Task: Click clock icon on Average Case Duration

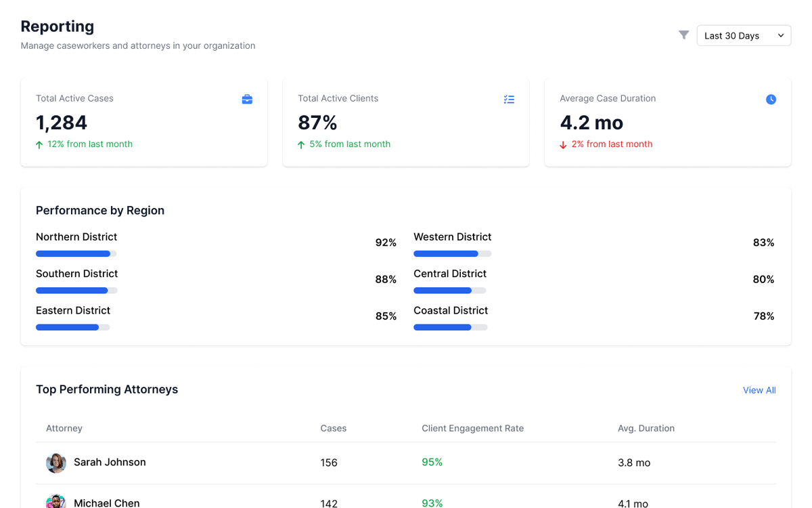Action: (x=771, y=100)
